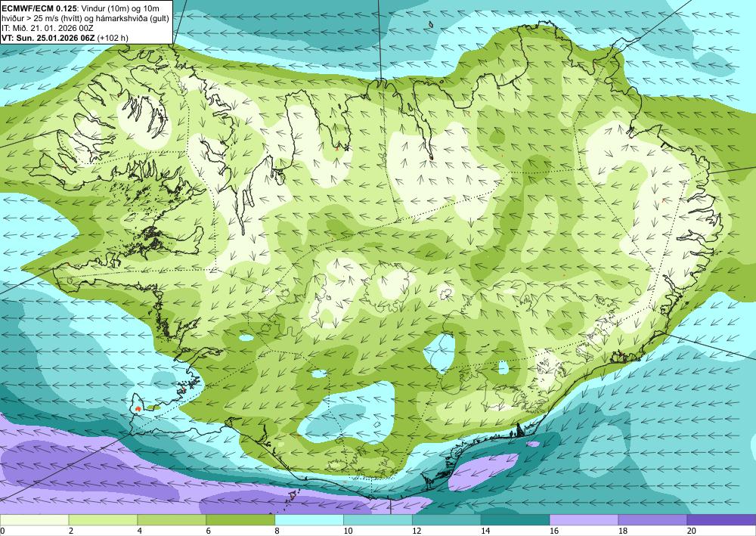Click the "(+102 h)" forecast offset text

pos(113,38)
